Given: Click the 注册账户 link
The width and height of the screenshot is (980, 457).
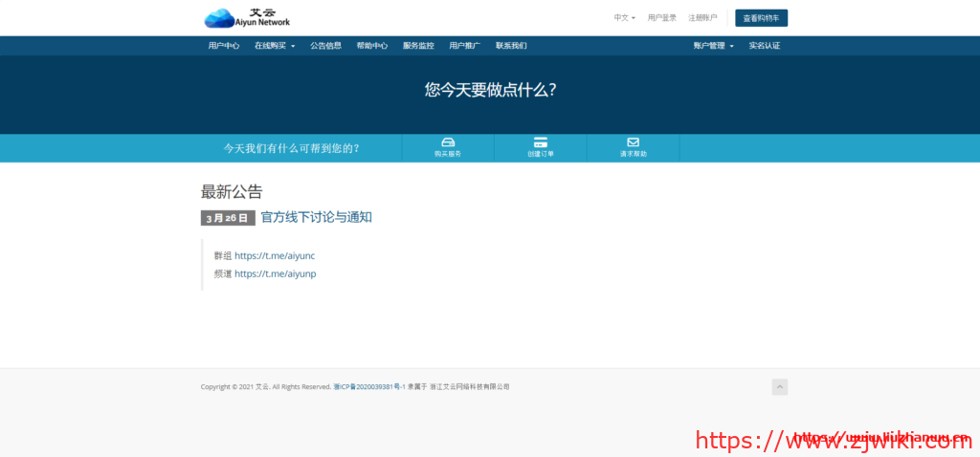Looking at the screenshot, I should [x=702, y=18].
